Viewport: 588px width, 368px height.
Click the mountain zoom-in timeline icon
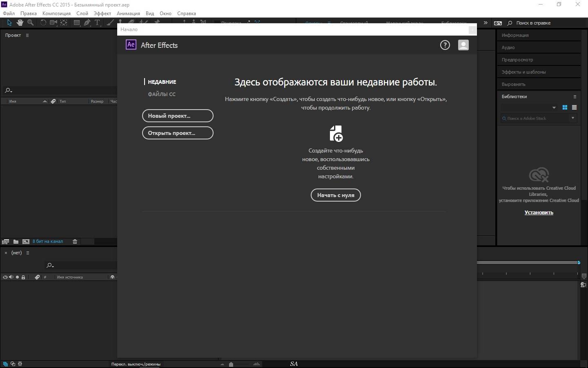point(256,364)
